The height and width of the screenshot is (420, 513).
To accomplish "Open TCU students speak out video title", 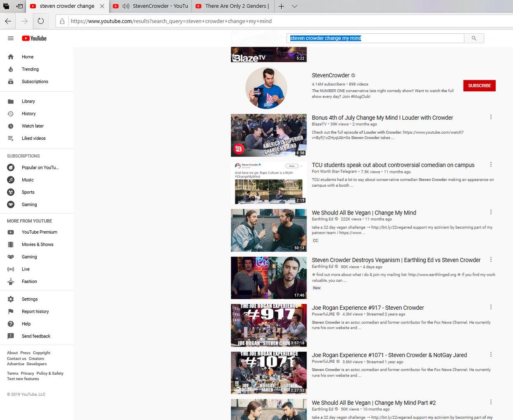I will click(393, 165).
